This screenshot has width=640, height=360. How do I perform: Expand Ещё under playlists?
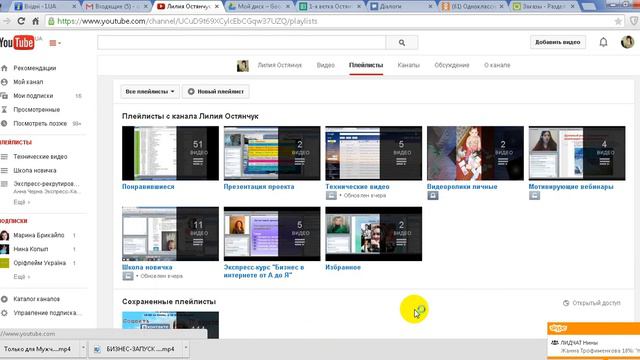pos(21,202)
